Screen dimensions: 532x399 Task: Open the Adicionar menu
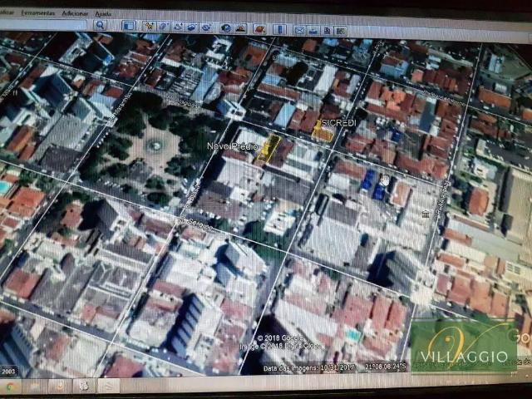coord(75,13)
